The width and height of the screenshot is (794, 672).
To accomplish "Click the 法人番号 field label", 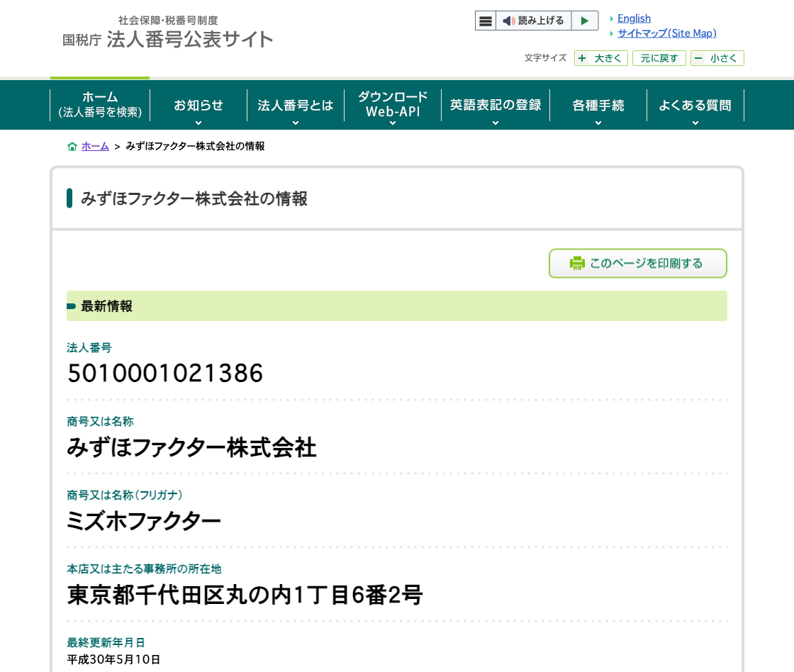I will coord(89,347).
